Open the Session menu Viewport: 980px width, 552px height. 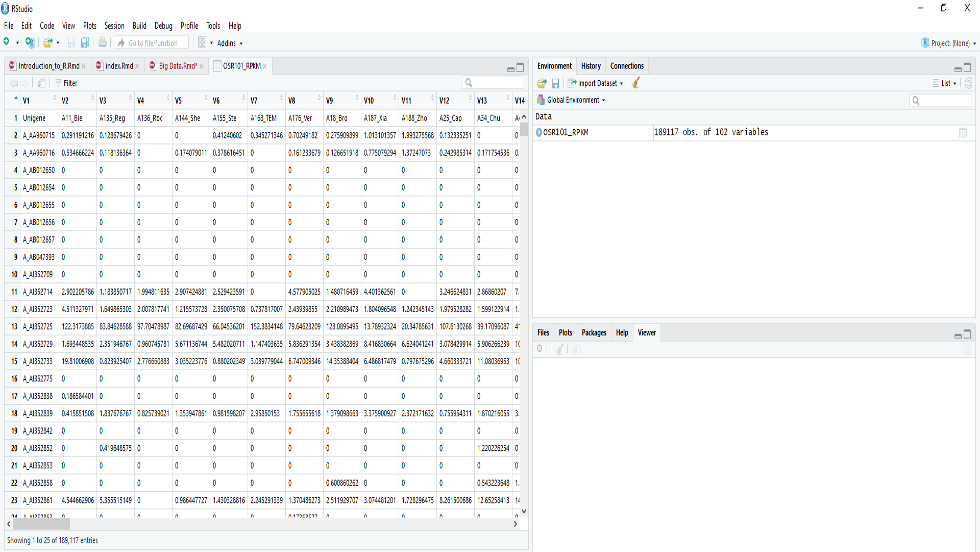click(x=114, y=26)
